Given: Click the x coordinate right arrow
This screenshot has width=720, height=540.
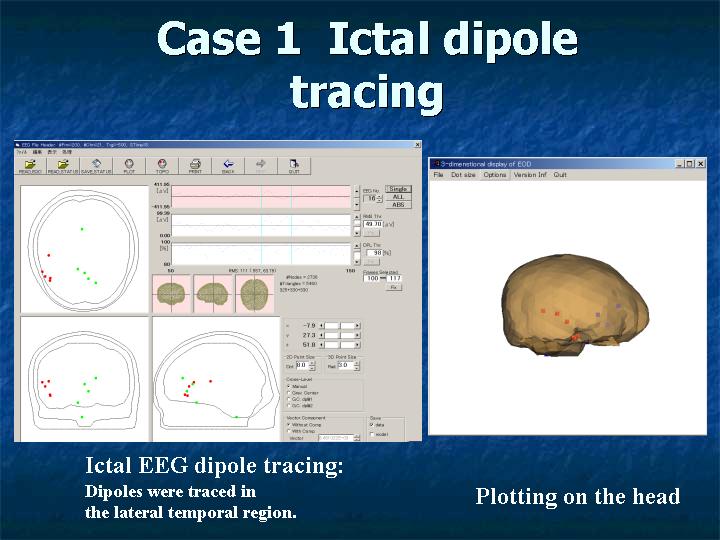Looking at the screenshot, I should coord(357,326).
